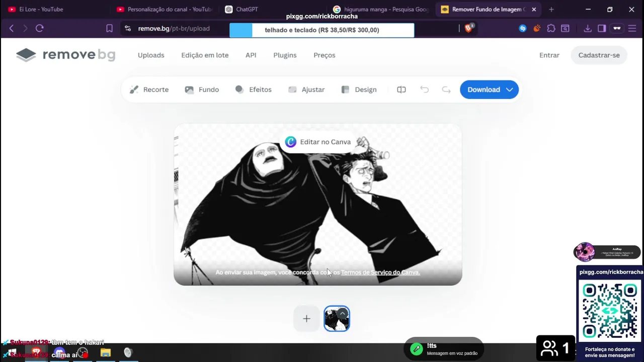Image resolution: width=644 pixels, height=362 pixels.
Task: Open the Design tool
Action: coord(359,89)
